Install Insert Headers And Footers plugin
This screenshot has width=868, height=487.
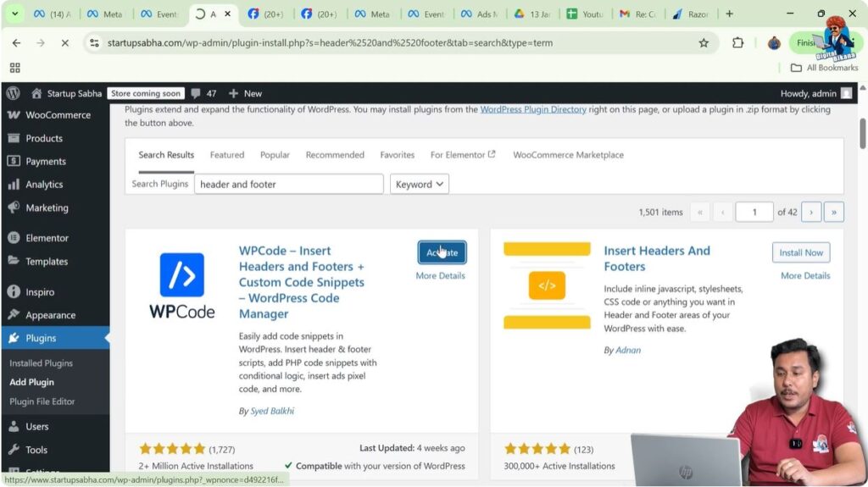(x=801, y=252)
